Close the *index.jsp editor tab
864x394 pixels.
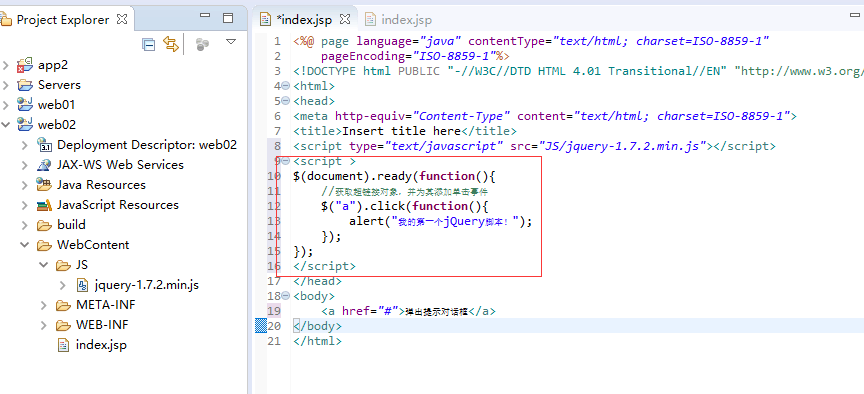pos(345,19)
